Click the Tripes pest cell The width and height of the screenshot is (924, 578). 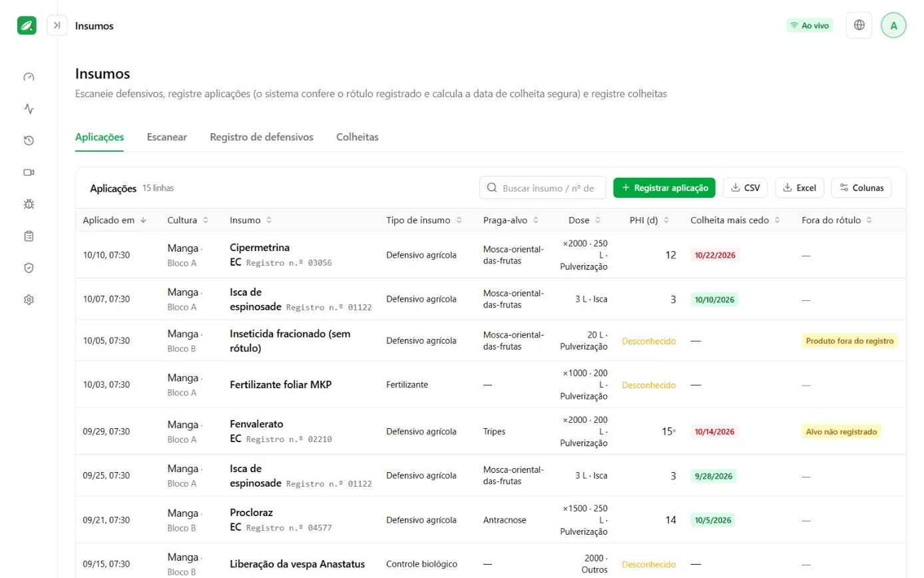(494, 432)
